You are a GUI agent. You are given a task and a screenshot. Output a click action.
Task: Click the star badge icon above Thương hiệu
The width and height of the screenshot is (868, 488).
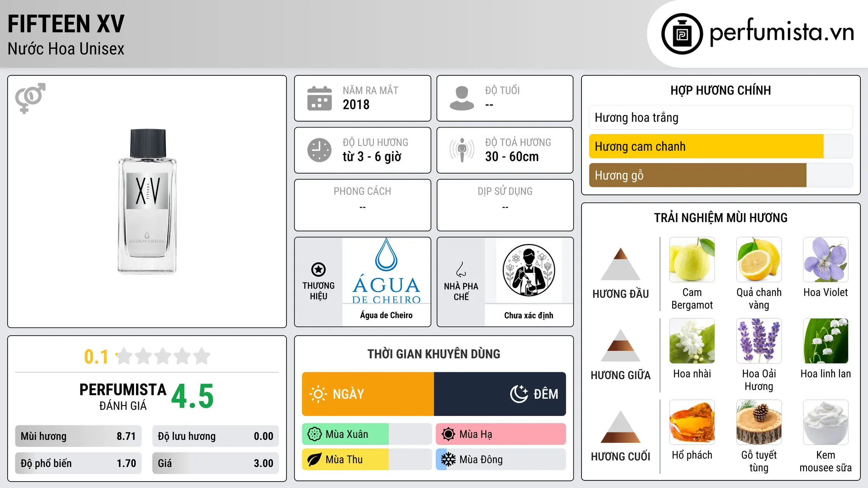tap(318, 269)
